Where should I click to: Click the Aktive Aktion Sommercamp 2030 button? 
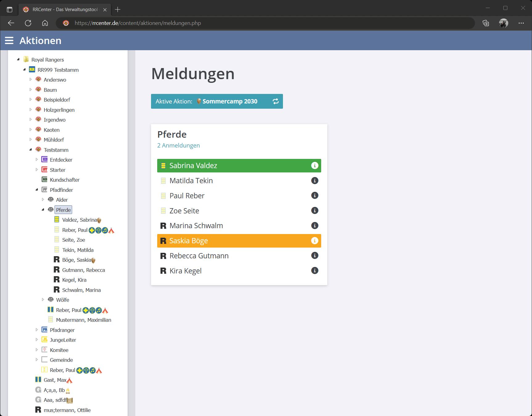[x=213, y=101]
